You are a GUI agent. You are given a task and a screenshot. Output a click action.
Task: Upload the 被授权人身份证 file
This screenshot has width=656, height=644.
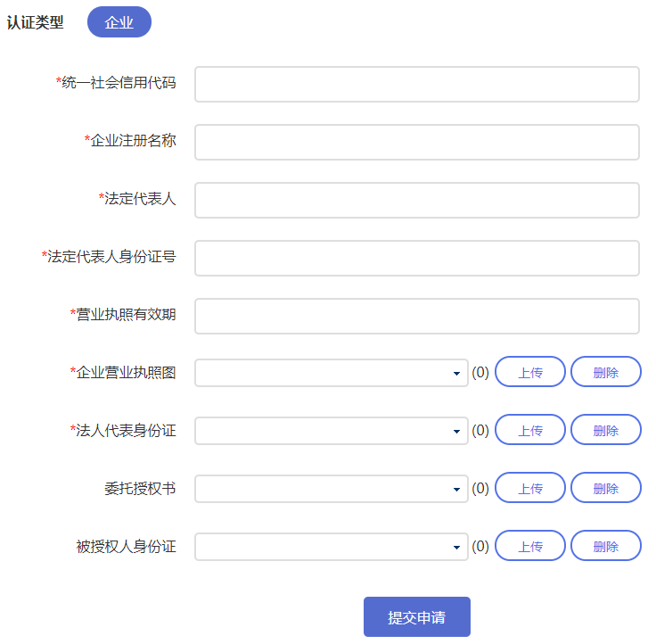point(530,547)
